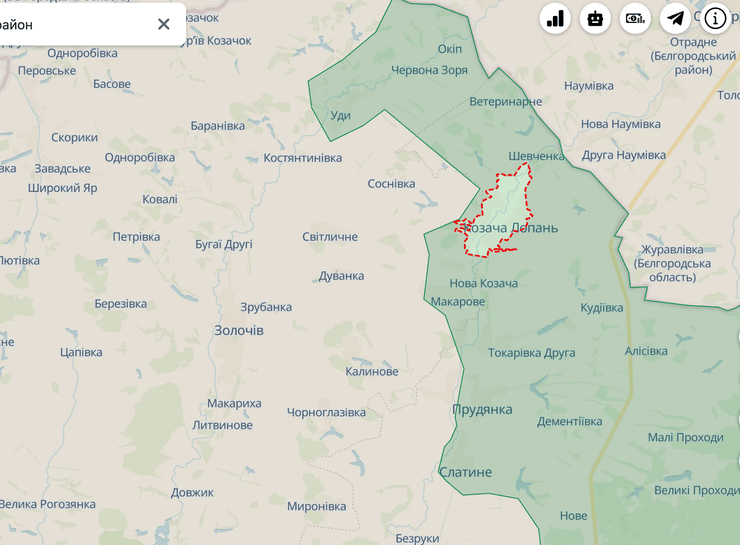
Task: Click the Уди village label
Action: tap(340, 115)
